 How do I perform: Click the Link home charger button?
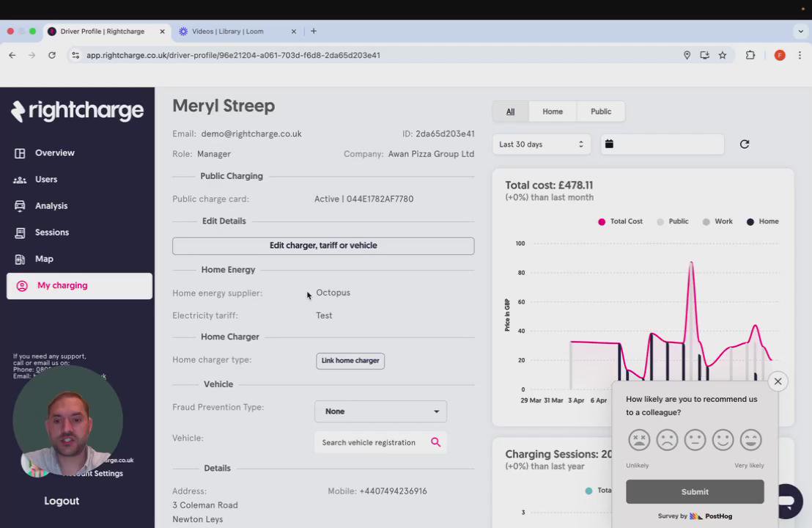pyautogui.click(x=350, y=361)
